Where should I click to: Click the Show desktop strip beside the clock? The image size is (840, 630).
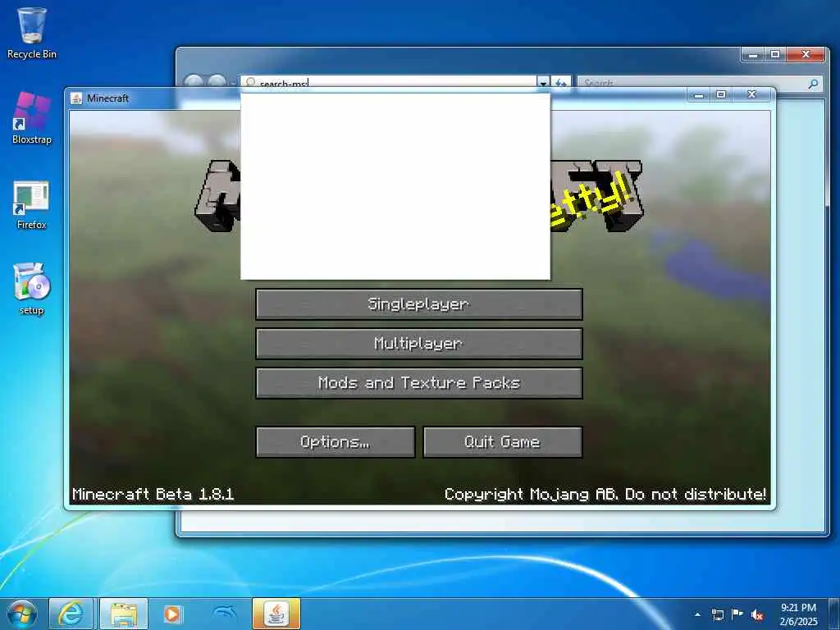(834, 614)
